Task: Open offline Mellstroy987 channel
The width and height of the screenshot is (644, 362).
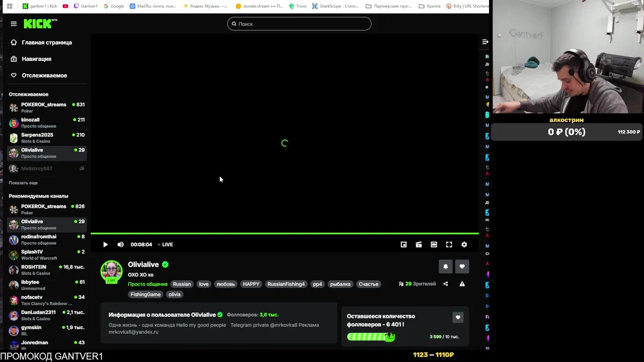Action: (47, 168)
